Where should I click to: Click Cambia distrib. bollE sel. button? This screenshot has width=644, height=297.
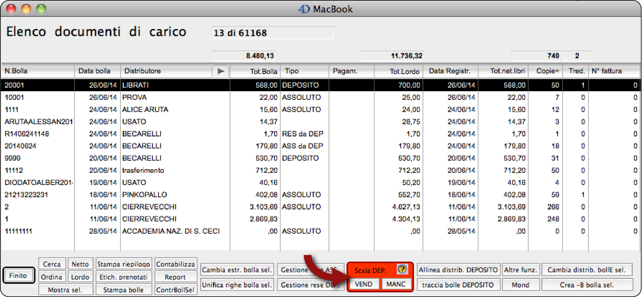pos(587,270)
